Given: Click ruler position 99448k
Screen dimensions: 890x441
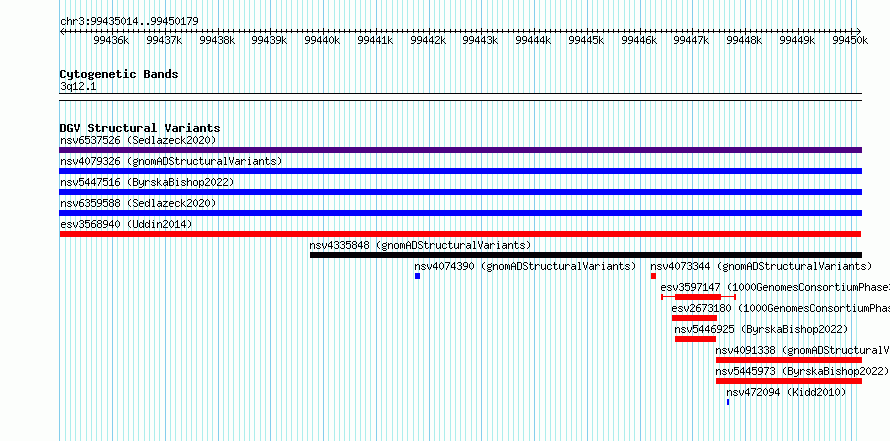Looking at the screenshot, I should tap(744, 40).
